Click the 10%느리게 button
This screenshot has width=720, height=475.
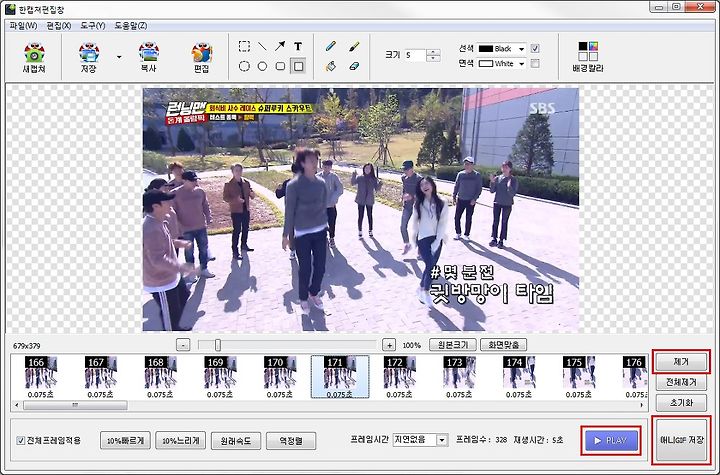pyautogui.click(x=180, y=441)
